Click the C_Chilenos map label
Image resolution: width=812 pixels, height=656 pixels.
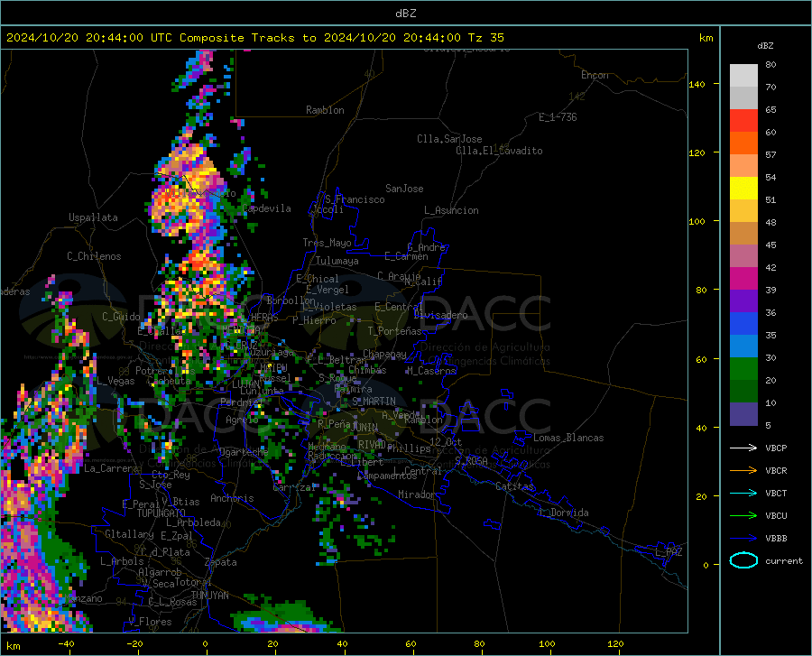(x=94, y=256)
